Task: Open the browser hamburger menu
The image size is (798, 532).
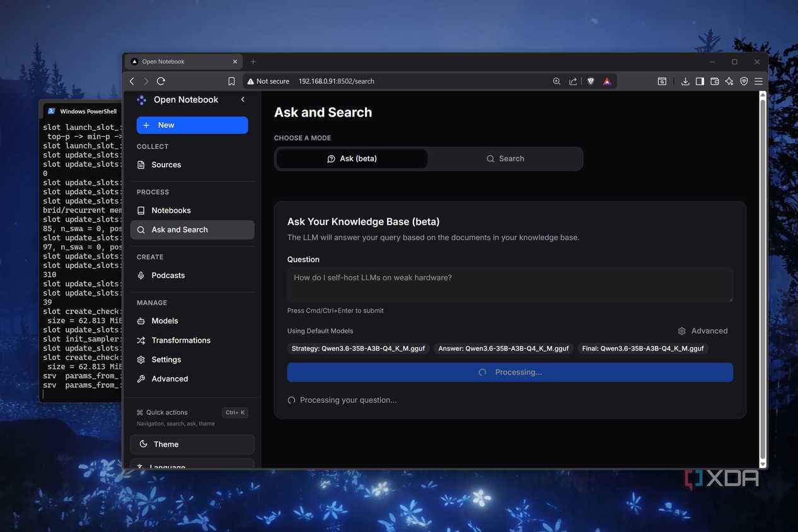Action: click(x=758, y=81)
